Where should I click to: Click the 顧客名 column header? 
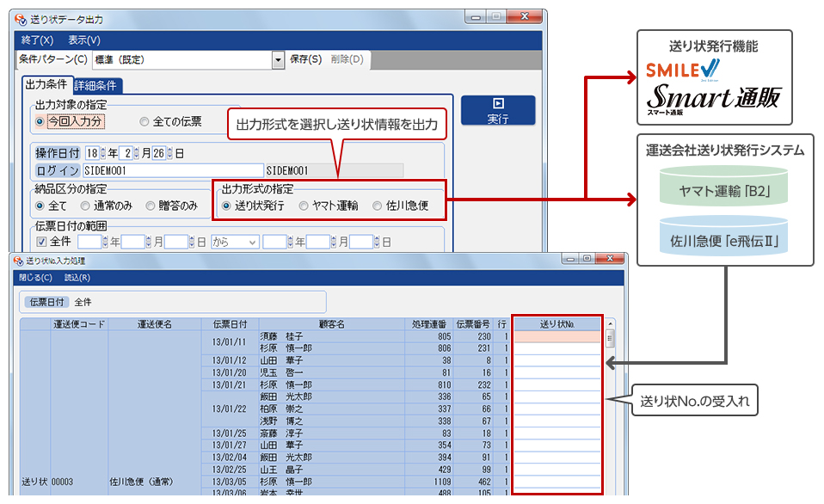332,324
